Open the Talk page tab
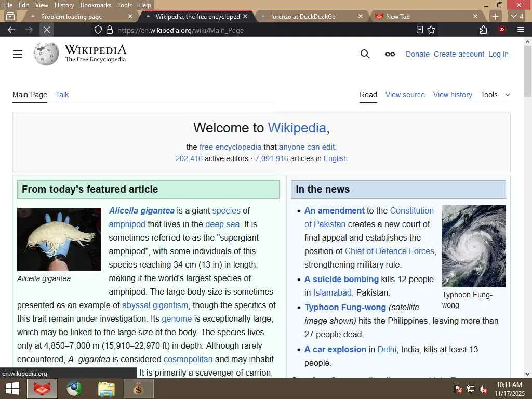This screenshot has width=532, height=399. click(x=62, y=95)
